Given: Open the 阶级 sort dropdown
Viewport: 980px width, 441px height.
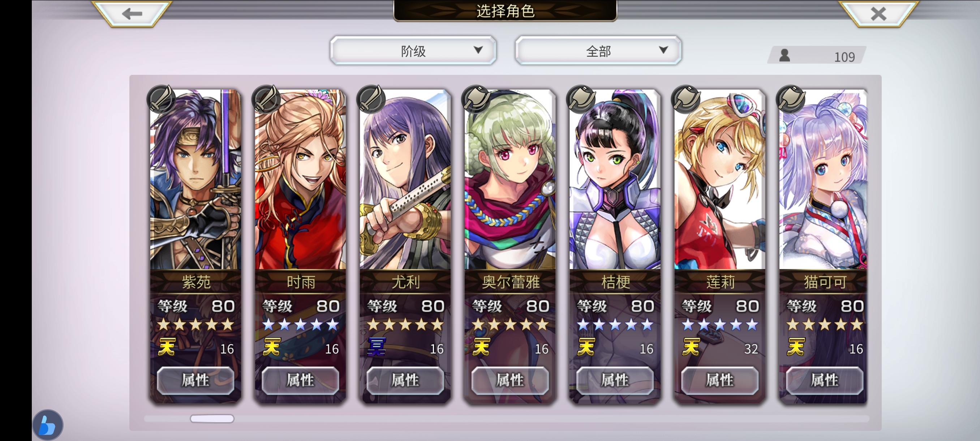Looking at the screenshot, I should pos(413,50).
